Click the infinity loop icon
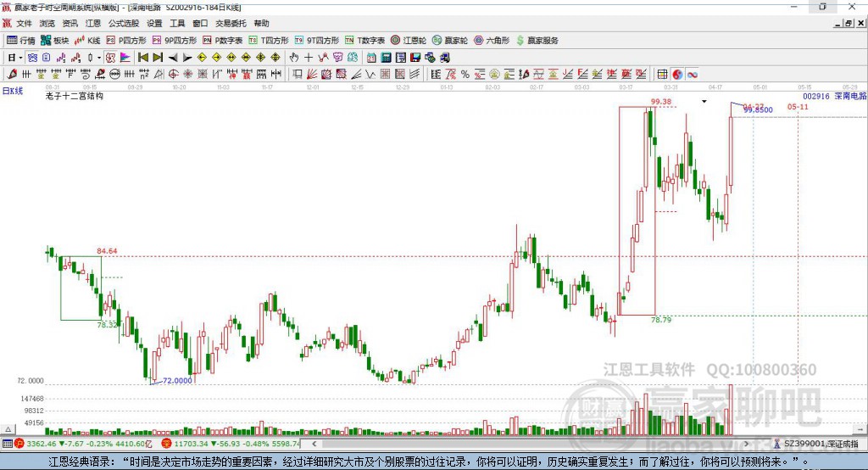 pos(692,75)
